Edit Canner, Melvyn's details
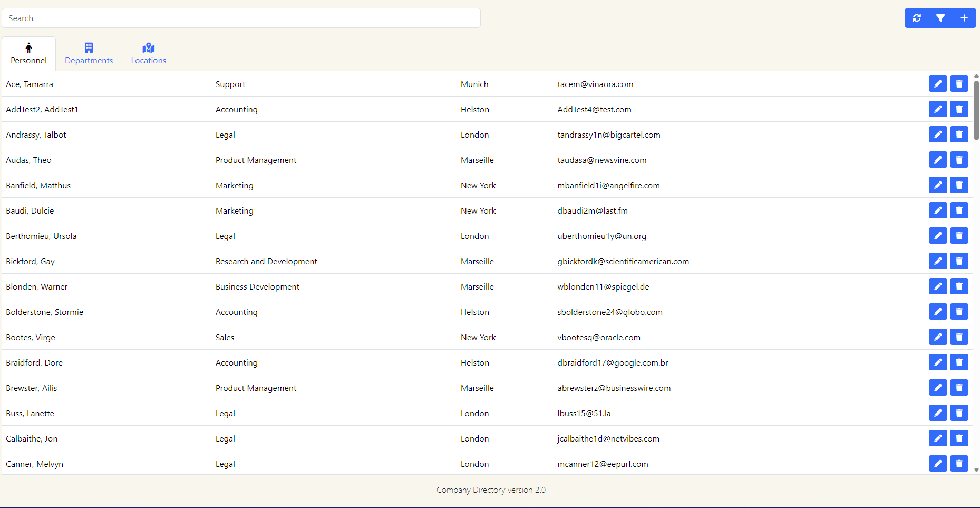 938,464
